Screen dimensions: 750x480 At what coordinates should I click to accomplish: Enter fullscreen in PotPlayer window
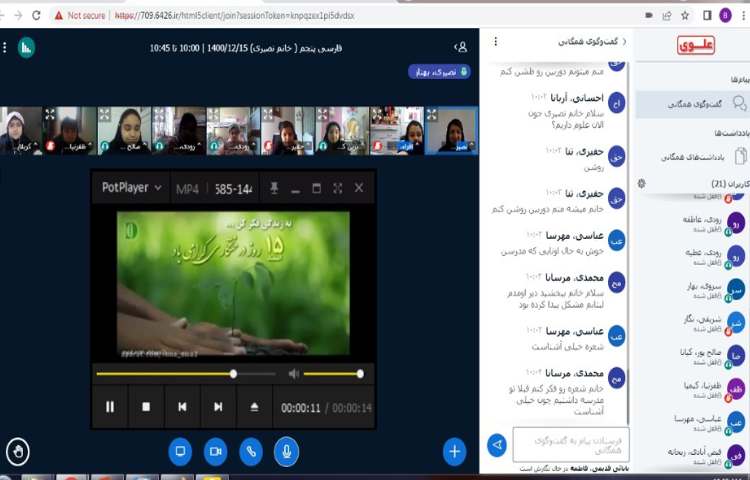(x=338, y=188)
